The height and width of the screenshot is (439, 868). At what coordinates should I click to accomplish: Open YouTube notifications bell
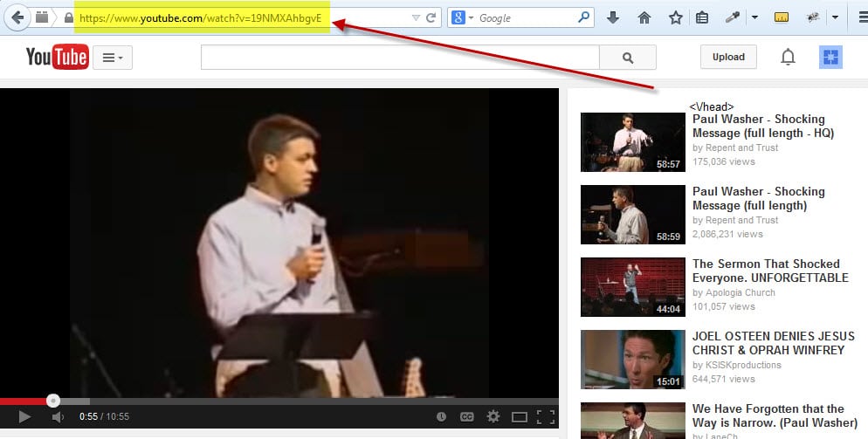pyautogui.click(x=788, y=57)
